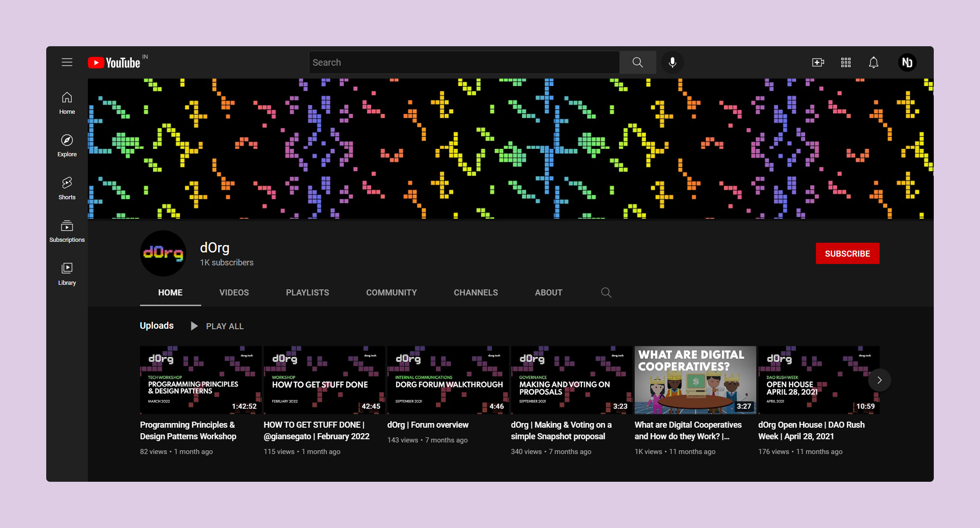Switch to the ABOUT tab

549,293
